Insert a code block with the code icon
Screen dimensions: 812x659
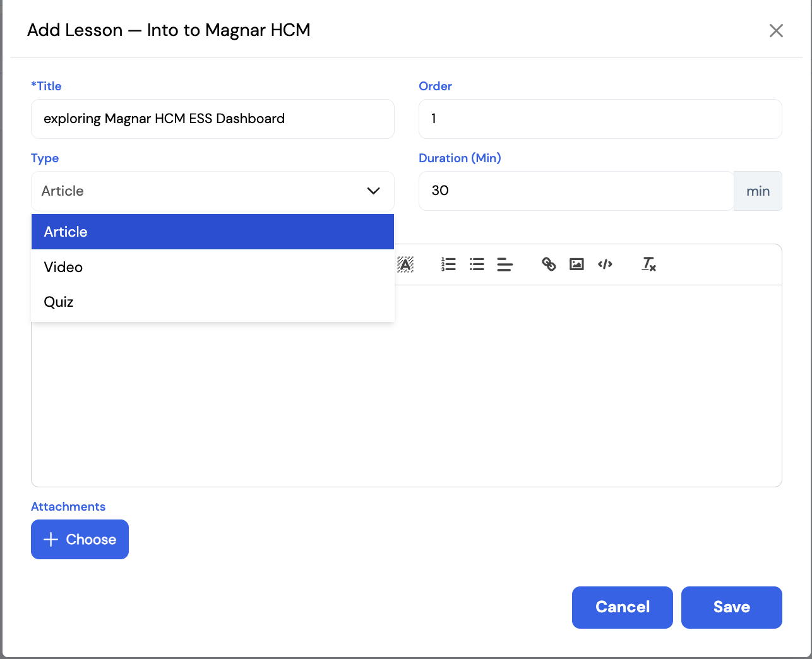(x=605, y=264)
